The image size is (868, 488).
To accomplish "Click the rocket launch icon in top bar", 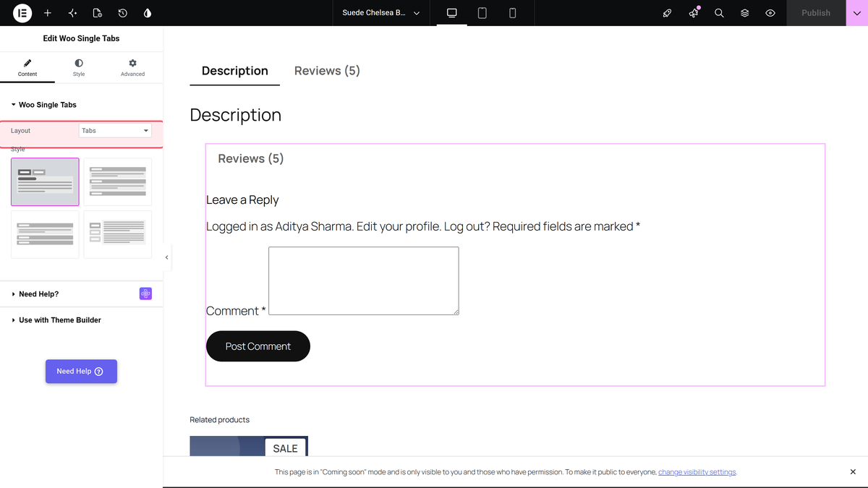I will coord(668,13).
